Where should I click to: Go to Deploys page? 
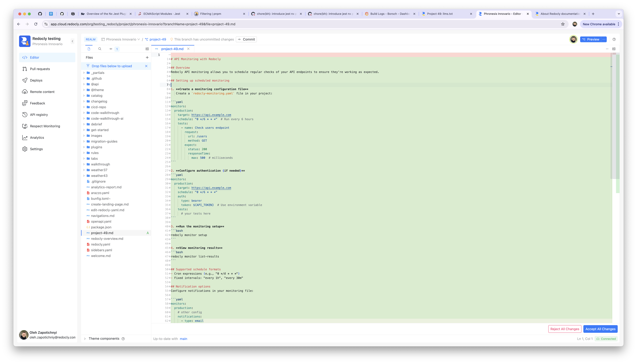[47, 80]
